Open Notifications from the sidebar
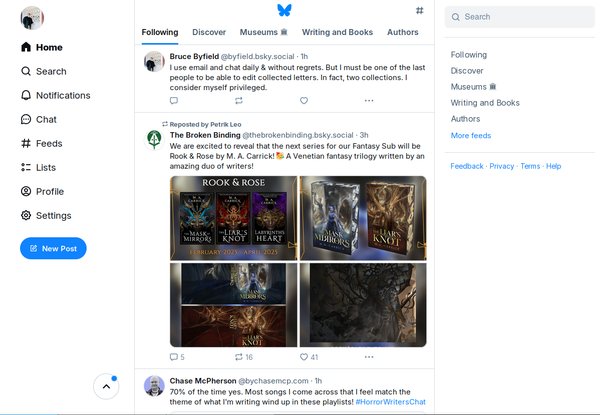 (63, 95)
